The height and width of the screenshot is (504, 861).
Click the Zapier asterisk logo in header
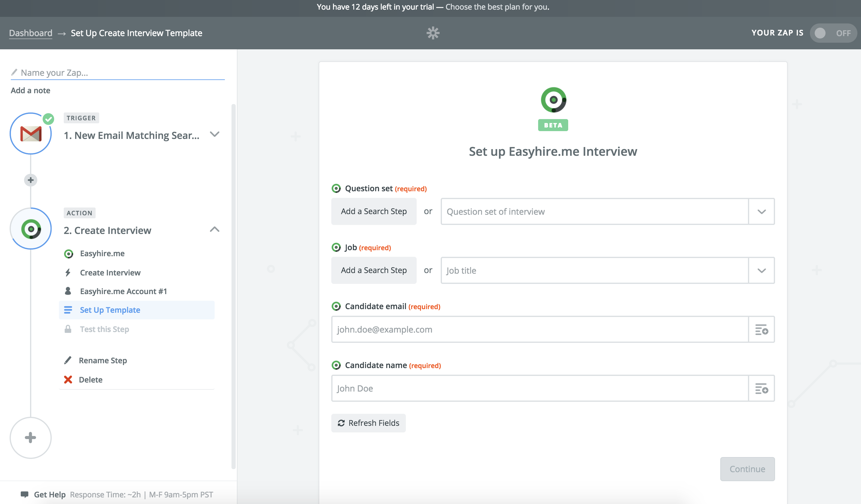click(x=433, y=33)
